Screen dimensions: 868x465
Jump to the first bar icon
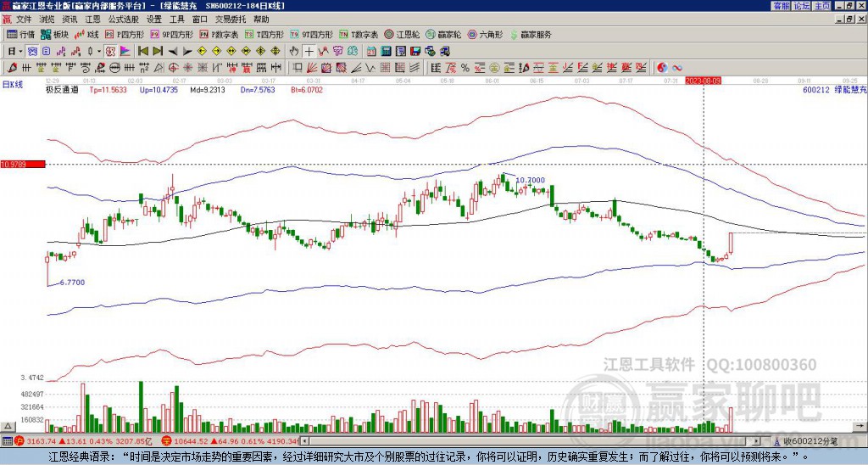[x=142, y=52]
